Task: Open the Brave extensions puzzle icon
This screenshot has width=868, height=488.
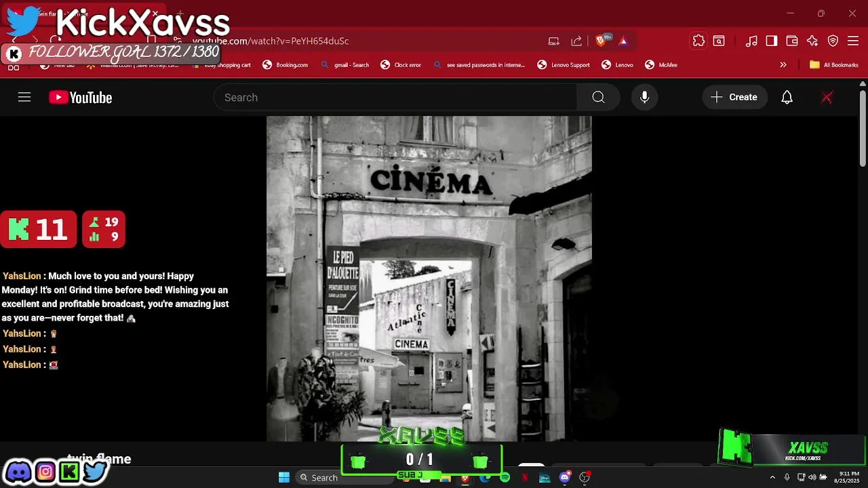Action: 698,41
